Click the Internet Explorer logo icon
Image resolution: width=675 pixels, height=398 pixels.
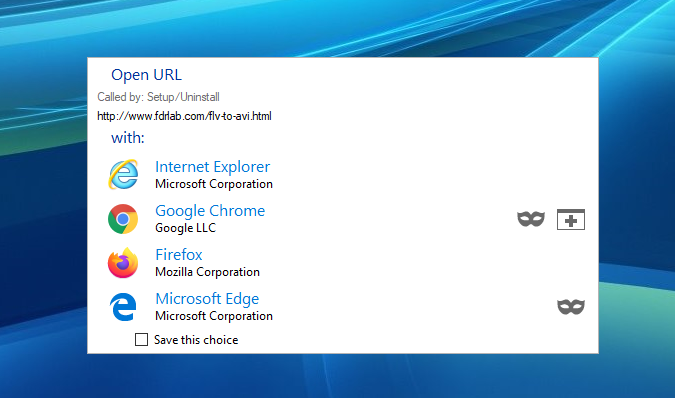point(123,175)
